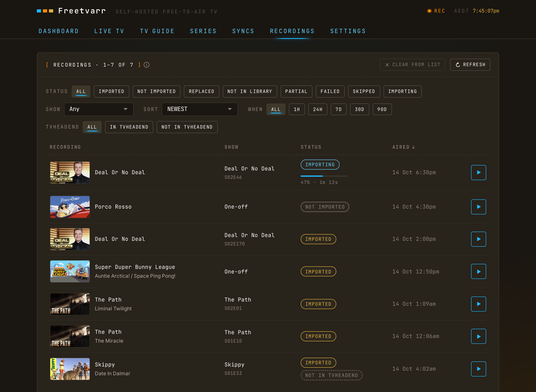The image size is (536, 392).
Task: Click the '14 Oct 1:09am' aired time
Action: (x=414, y=304)
